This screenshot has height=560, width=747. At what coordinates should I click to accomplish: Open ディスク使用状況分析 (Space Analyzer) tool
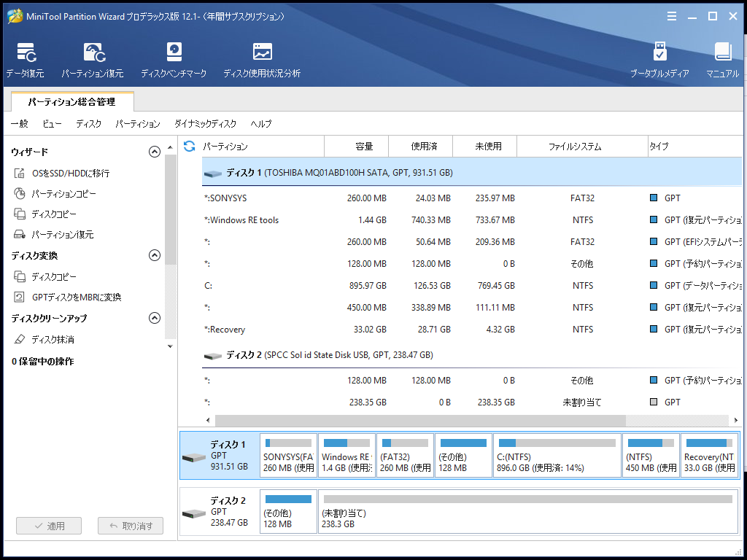262,60
